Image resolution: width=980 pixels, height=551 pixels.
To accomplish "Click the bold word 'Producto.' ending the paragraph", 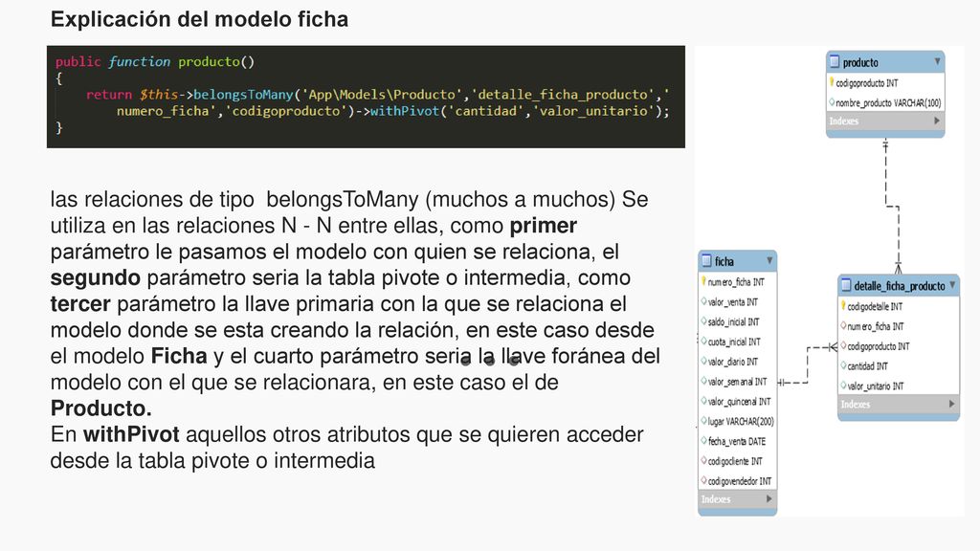I will (101, 408).
